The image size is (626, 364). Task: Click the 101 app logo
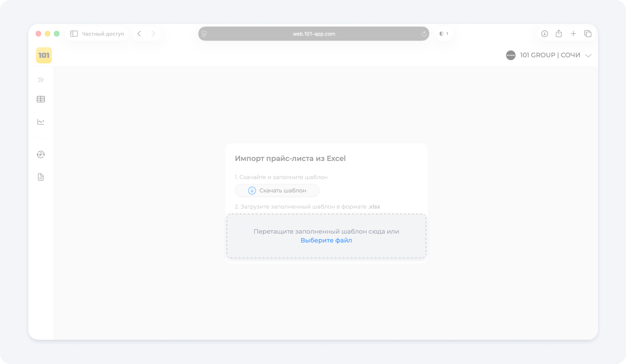coord(44,56)
